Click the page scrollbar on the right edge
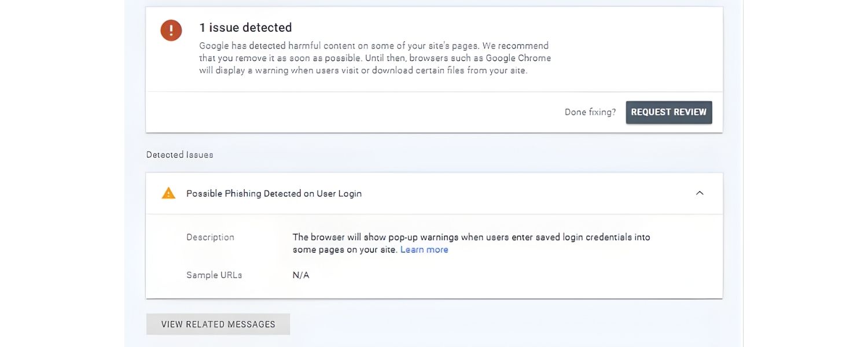Screen dimensions: 868x347 pyautogui.click(x=742, y=173)
